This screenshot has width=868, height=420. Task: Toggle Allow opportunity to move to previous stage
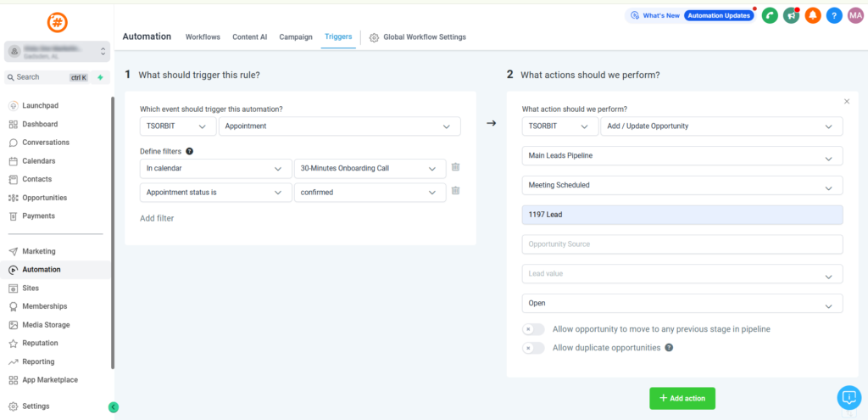coord(533,329)
